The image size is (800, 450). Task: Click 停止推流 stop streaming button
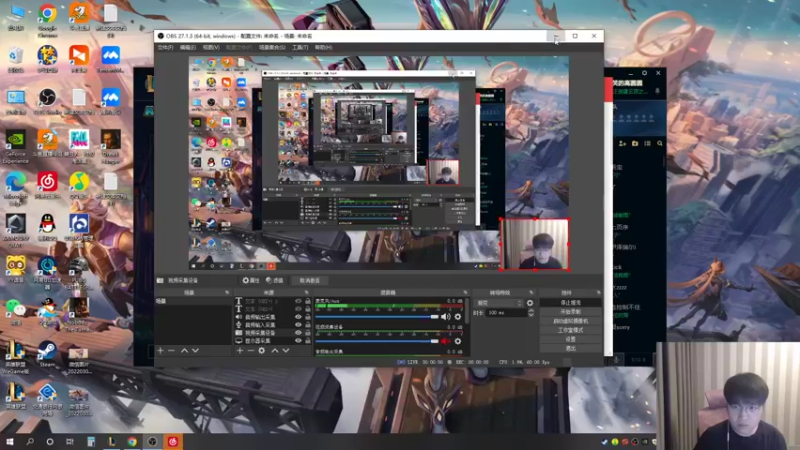[570, 303]
